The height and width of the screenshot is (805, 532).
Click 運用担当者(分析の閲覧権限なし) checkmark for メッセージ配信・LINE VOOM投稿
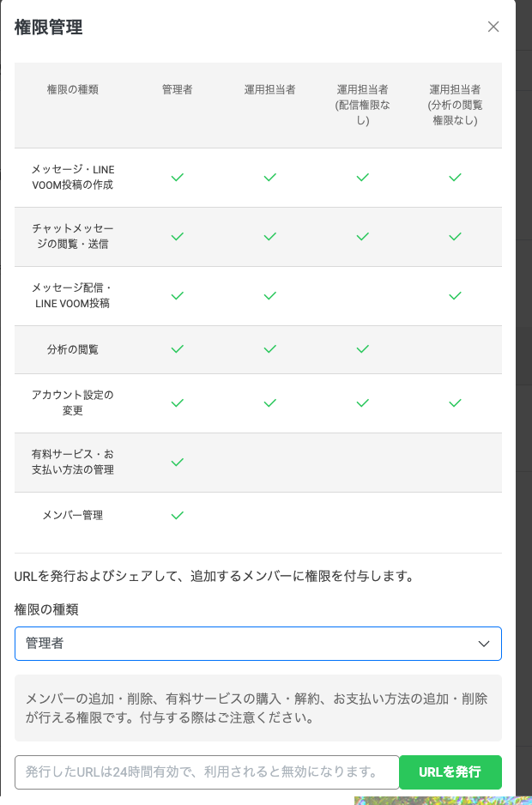coord(455,296)
